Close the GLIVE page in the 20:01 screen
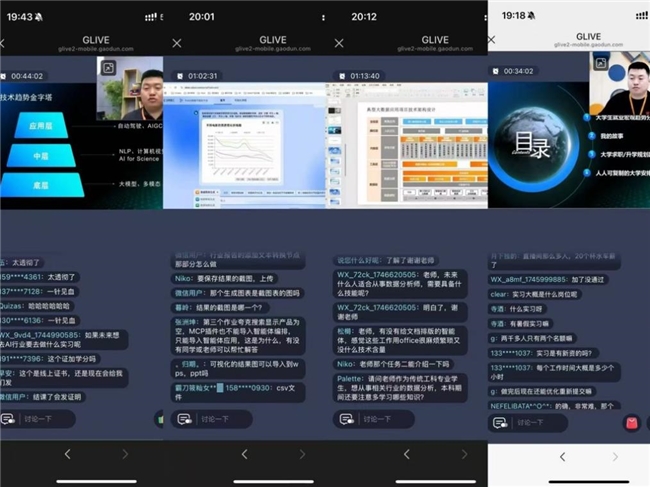650x487 pixels. point(177,43)
